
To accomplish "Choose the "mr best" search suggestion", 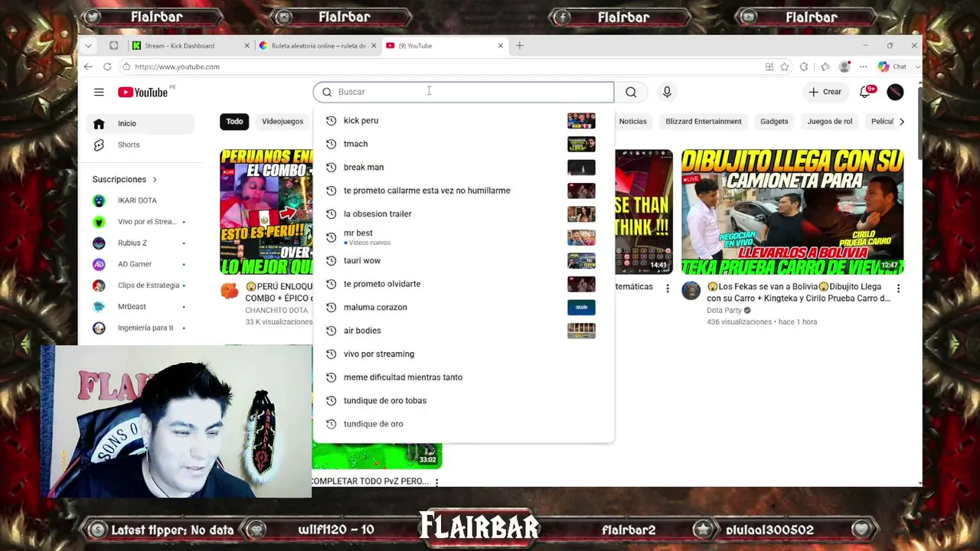I will tap(463, 237).
